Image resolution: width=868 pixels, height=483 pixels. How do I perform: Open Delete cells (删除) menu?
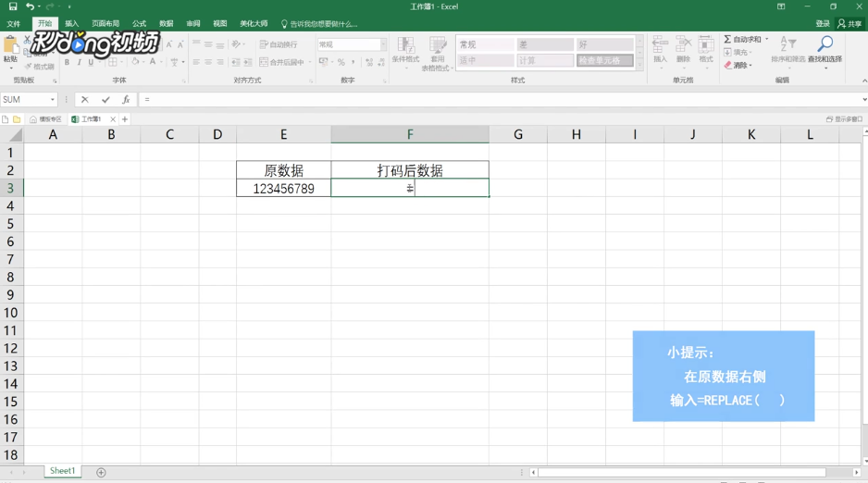click(x=683, y=51)
